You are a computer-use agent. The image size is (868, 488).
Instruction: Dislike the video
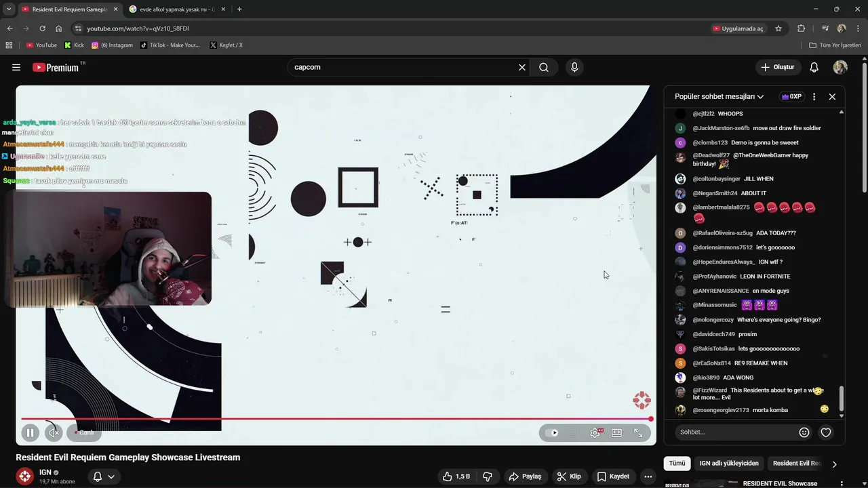pos(487,476)
